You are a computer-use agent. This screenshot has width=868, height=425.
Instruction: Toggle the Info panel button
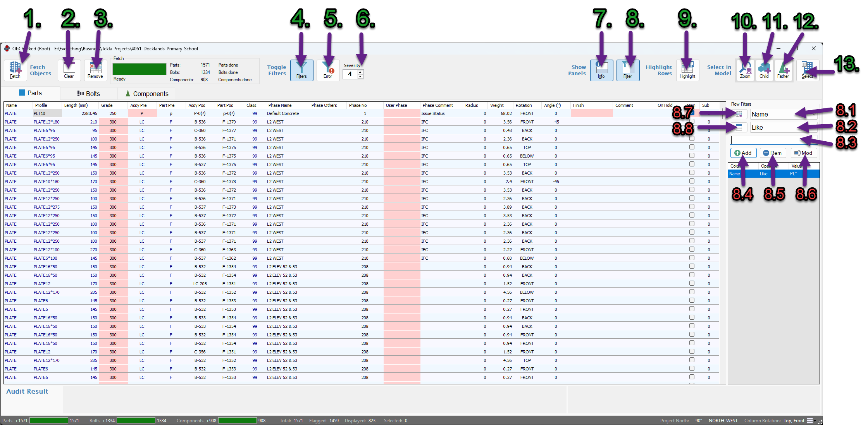pos(601,70)
